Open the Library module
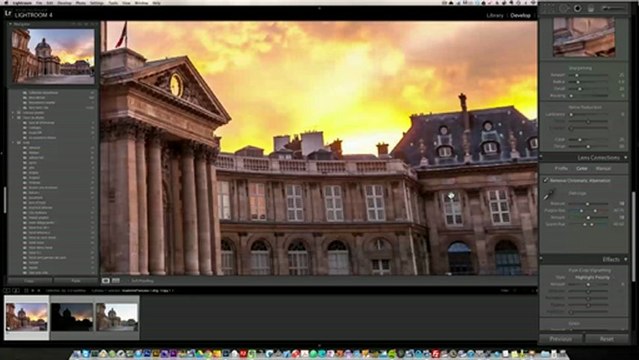The height and width of the screenshot is (360, 639). (495, 15)
